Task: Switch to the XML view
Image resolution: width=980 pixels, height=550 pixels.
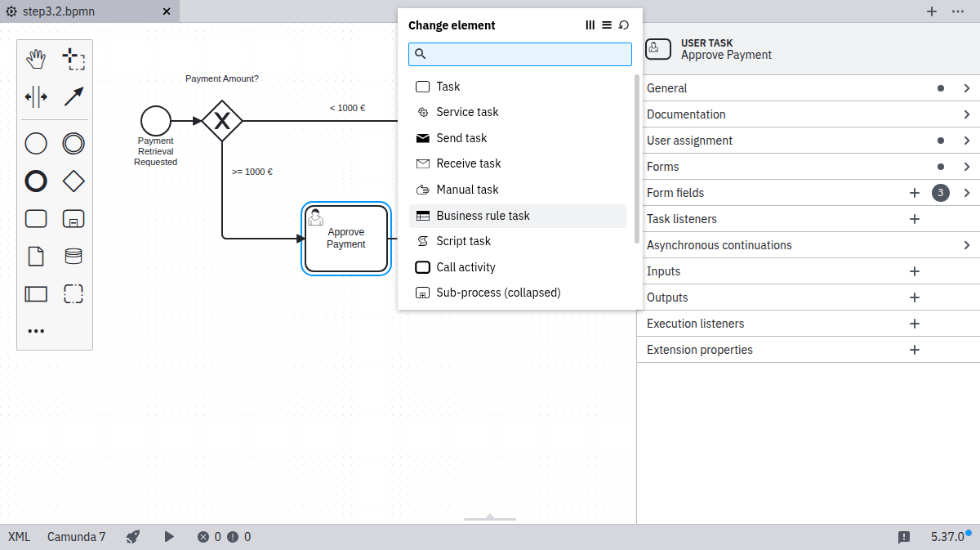Action: (19, 537)
